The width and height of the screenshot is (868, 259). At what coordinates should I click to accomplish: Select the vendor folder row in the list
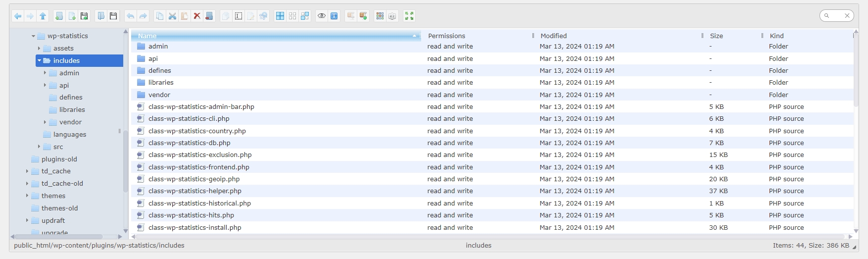pyautogui.click(x=492, y=95)
